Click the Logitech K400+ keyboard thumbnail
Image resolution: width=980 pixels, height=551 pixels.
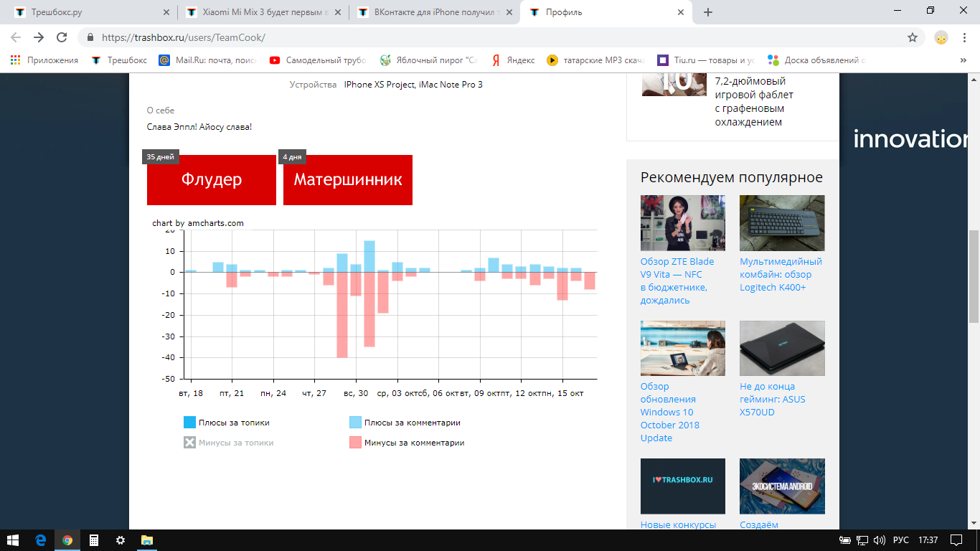[782, 222]
